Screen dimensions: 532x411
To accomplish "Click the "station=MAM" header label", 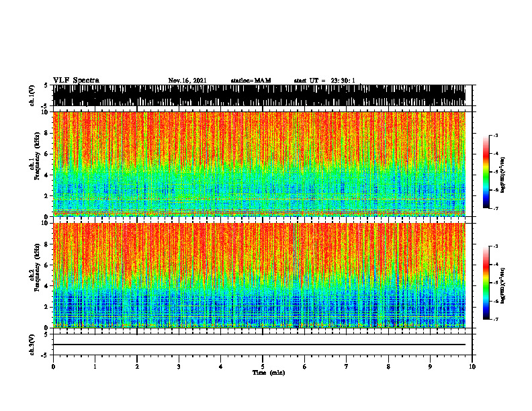I will 251,81.
